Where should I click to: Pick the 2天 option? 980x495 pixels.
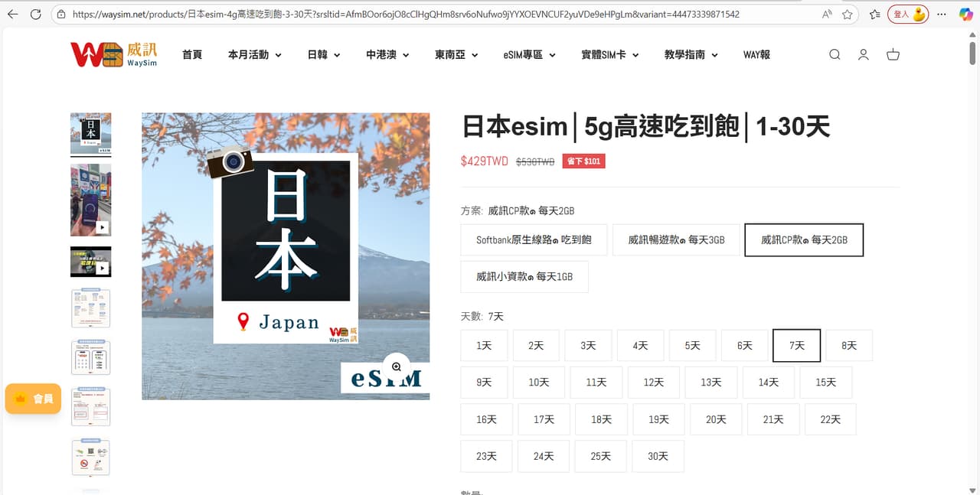536,345
